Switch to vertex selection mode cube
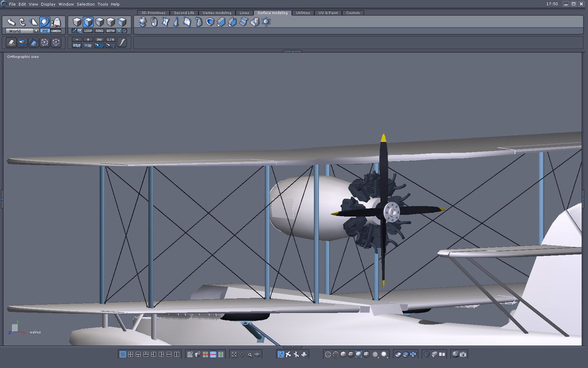This screenshot has height=368, width=588. pyautogui.click(x=110, y=22)
